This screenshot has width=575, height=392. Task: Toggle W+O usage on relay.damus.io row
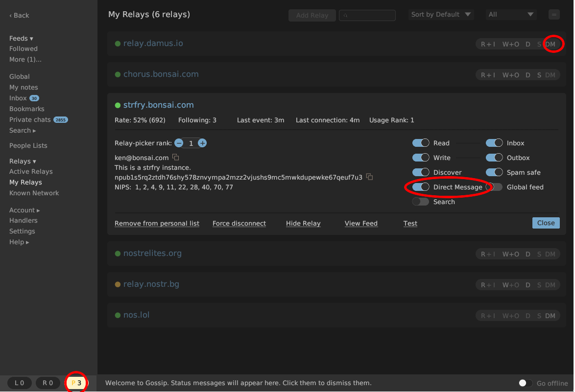pos(510,44)
